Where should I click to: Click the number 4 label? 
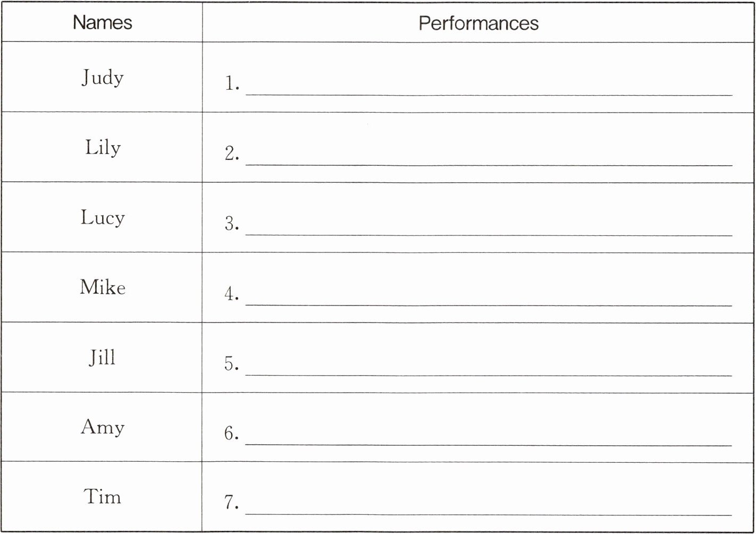click(231, 293)
